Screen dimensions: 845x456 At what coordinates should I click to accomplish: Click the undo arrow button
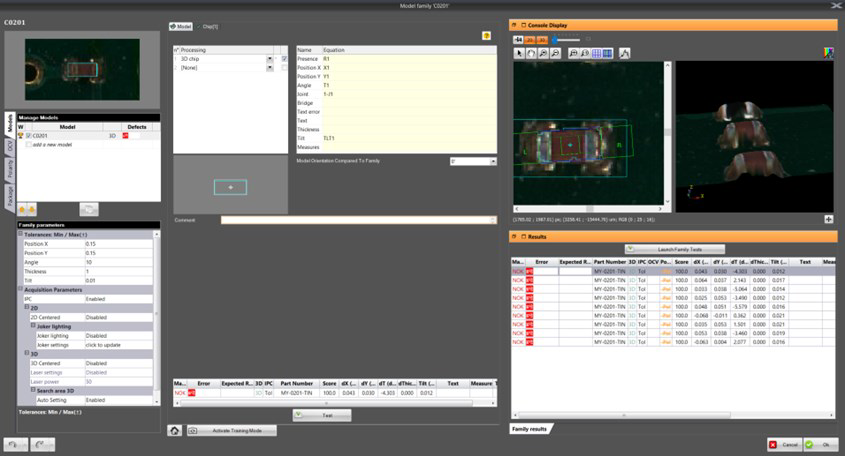click(14, 444)
